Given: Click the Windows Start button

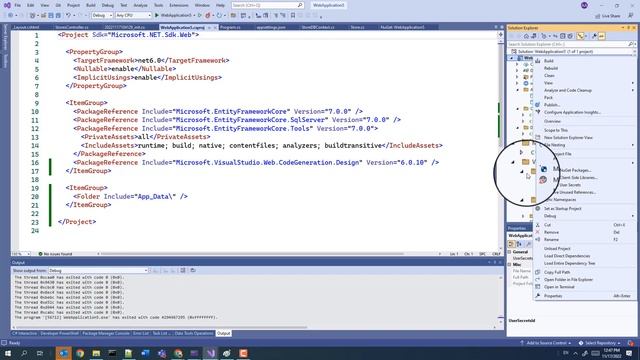Looking at the screenshot, I should click(8, 353).
